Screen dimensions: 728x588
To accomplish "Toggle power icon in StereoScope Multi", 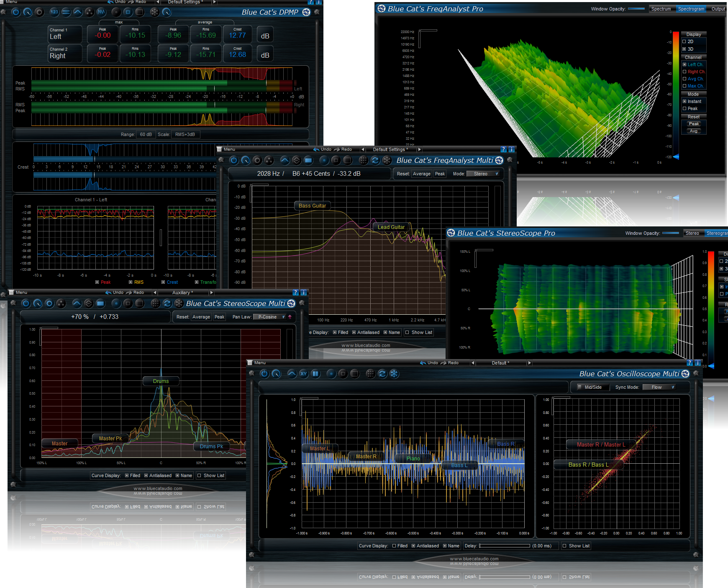I will click(26, 303).
